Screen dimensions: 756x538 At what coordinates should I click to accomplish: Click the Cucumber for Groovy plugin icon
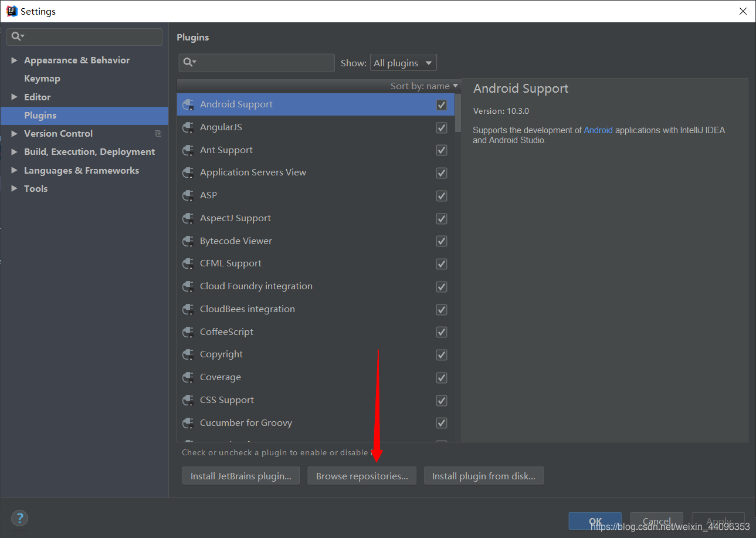pos(188,423)
